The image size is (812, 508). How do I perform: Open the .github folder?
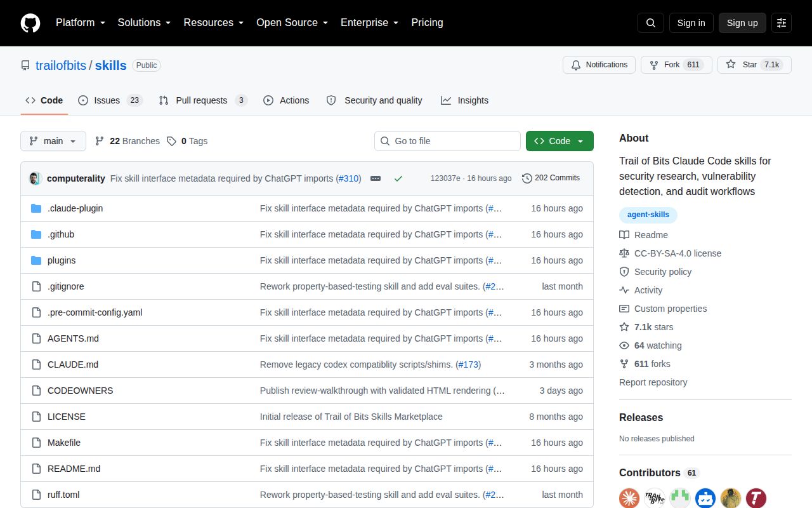coord(61,234)
